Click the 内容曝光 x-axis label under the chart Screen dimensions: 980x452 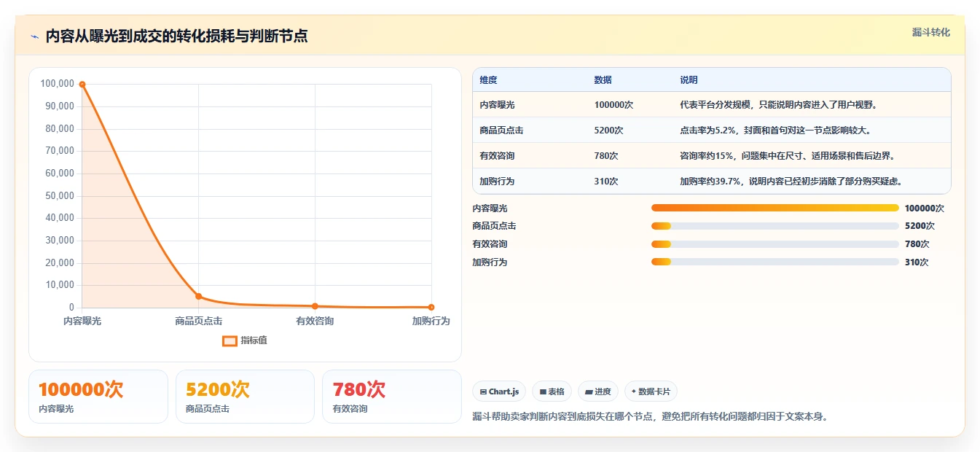82,321
